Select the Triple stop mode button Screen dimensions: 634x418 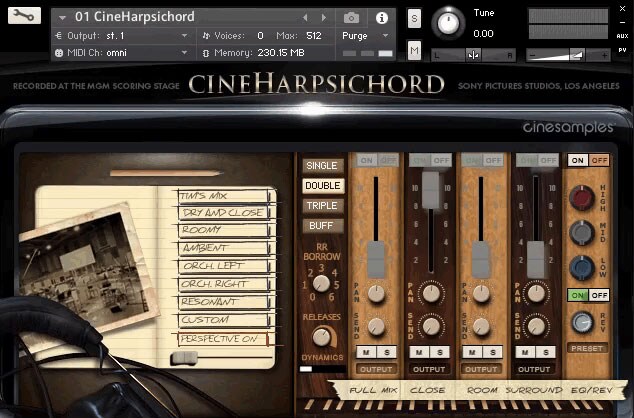[321, 205]
